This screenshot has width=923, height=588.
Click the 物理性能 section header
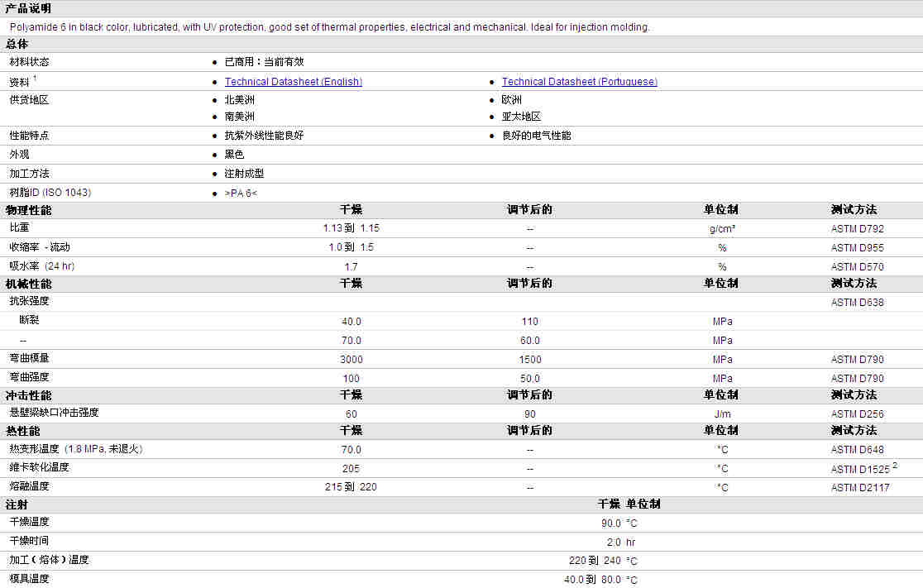click(28, 210)
